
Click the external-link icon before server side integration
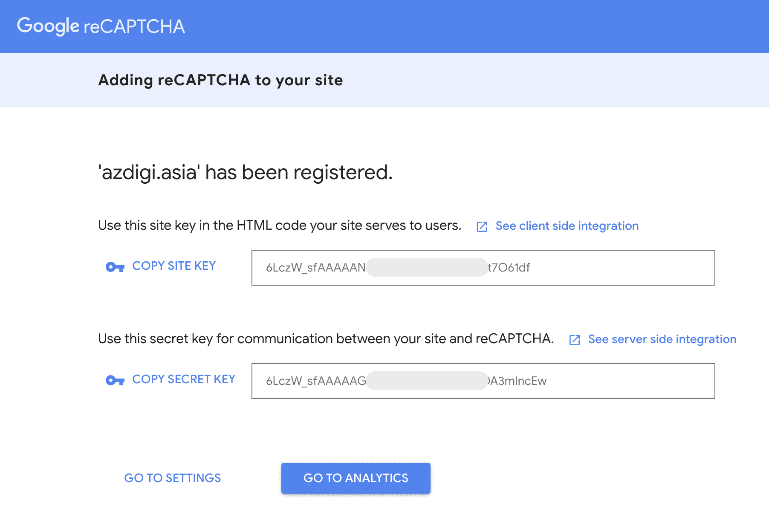pyautogui.click(x=575, y=340)
